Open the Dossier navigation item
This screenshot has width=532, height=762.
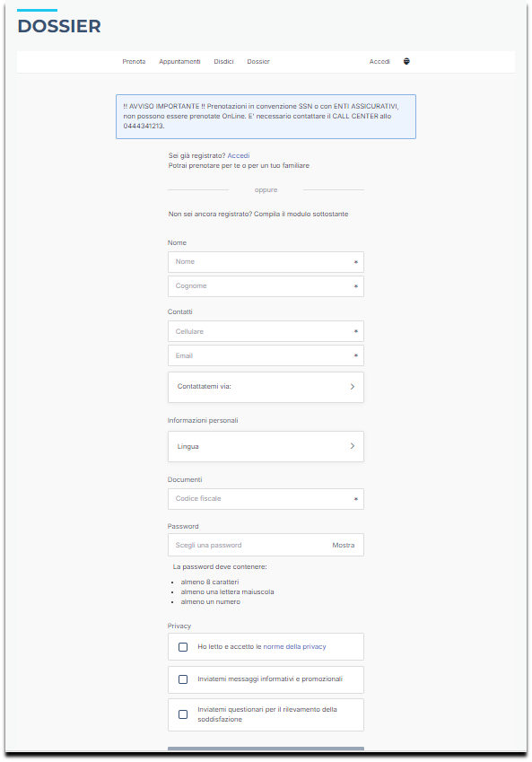coord(258,62)
